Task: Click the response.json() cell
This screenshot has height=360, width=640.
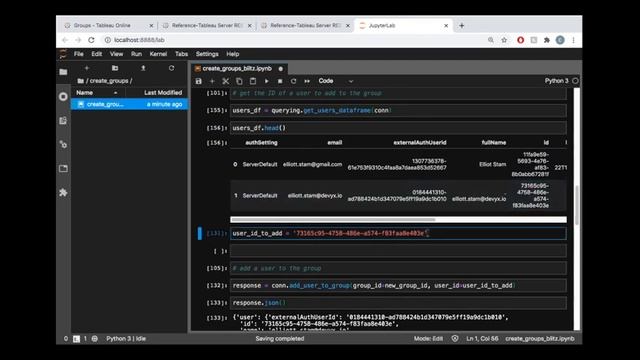Action: [x=398, y=303]
